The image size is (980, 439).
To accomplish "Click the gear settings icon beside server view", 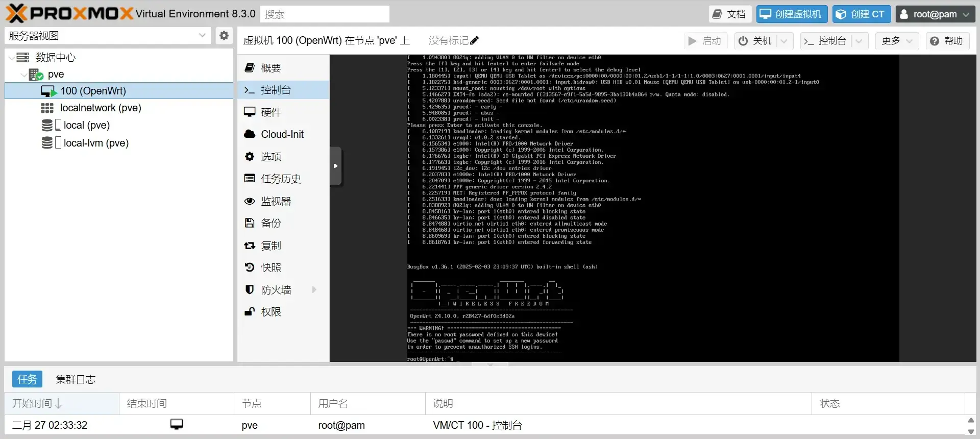I will click(x=224, y=36).
